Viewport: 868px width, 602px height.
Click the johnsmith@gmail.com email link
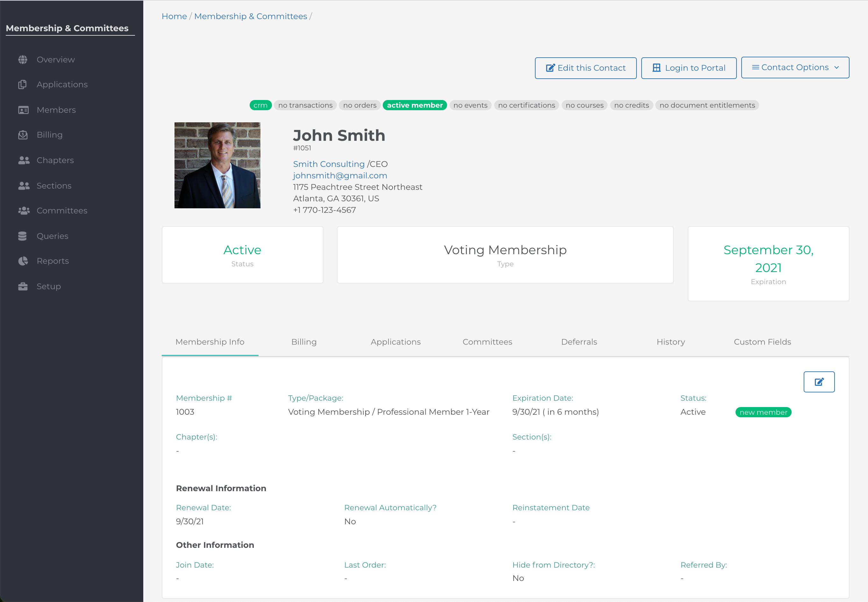(340, 176)
